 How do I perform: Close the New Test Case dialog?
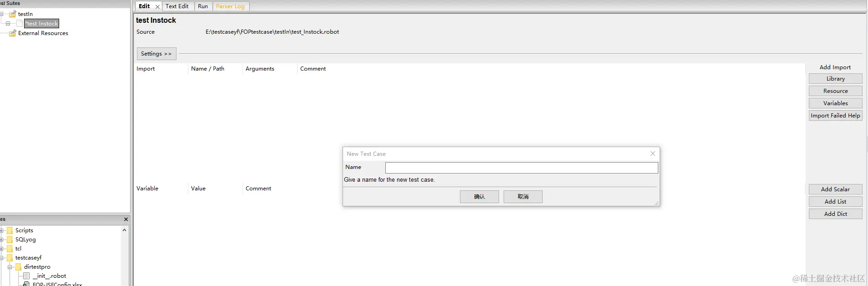coord(653,153)
